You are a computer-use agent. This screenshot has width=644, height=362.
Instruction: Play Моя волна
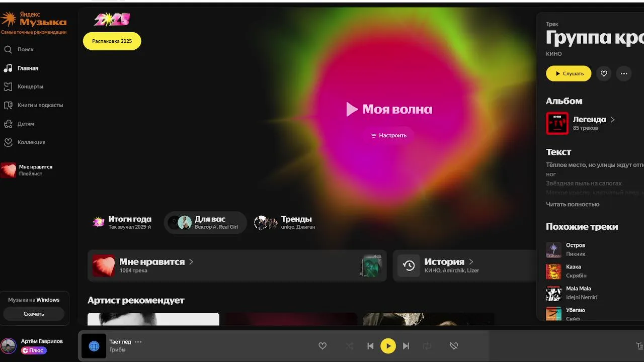tap(389, 109)
